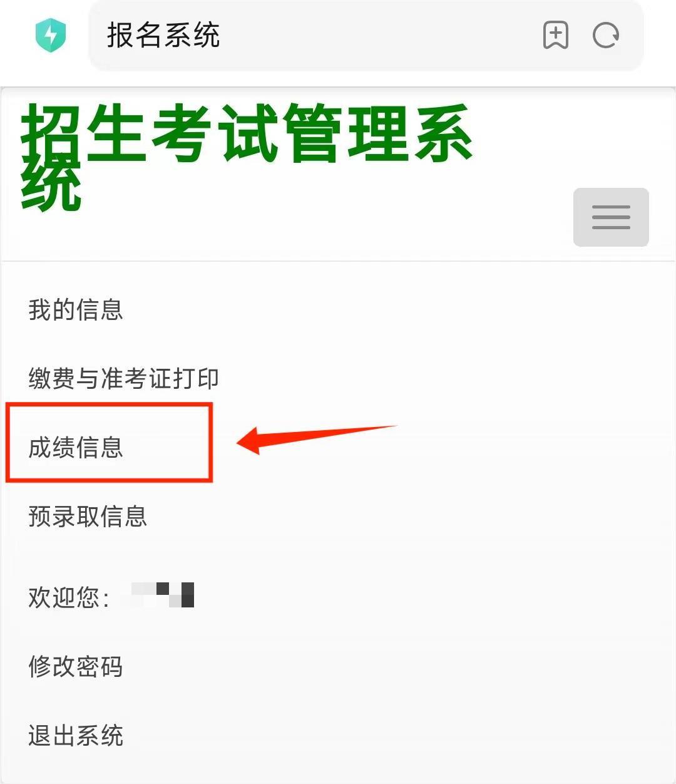Image resolution: width=676 pixels, height=784 pixels.
Task: Open the 招生考试管理系统 title link
Action: pyautogui.click(x=246, y=158)
